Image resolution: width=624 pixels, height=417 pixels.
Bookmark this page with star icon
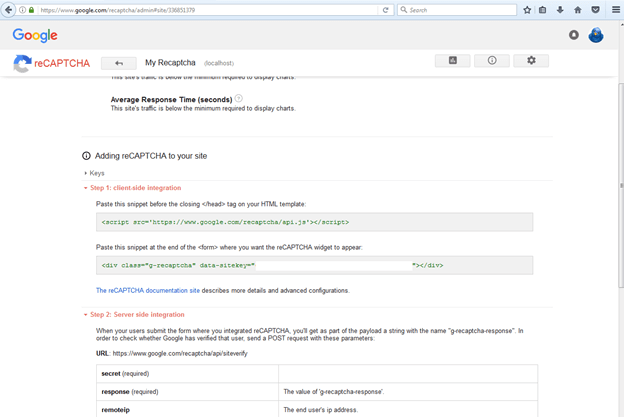point(527,10)
